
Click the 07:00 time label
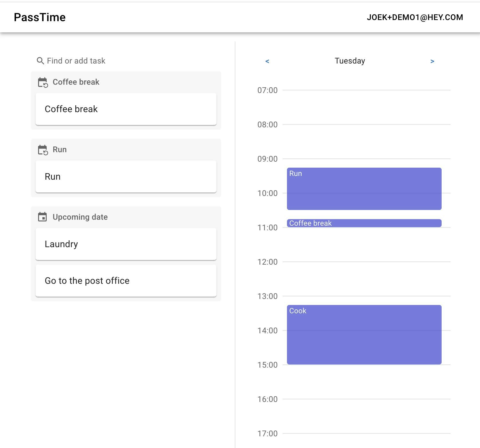267,90
